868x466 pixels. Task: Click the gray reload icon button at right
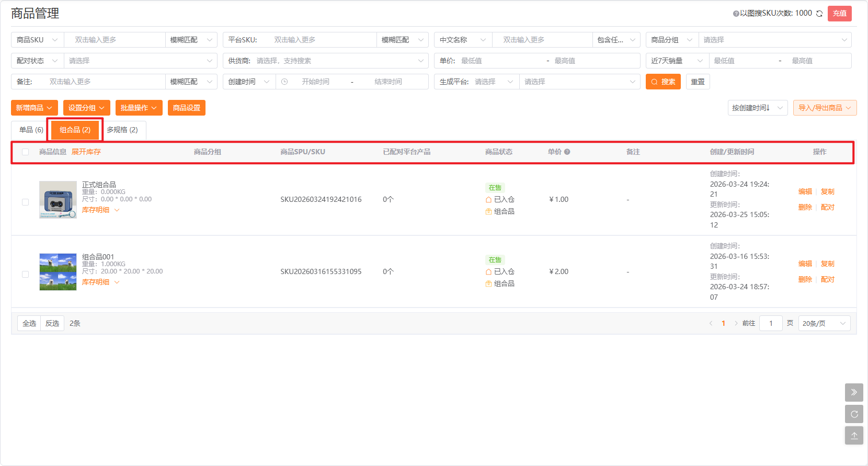(x=854, y=414)
